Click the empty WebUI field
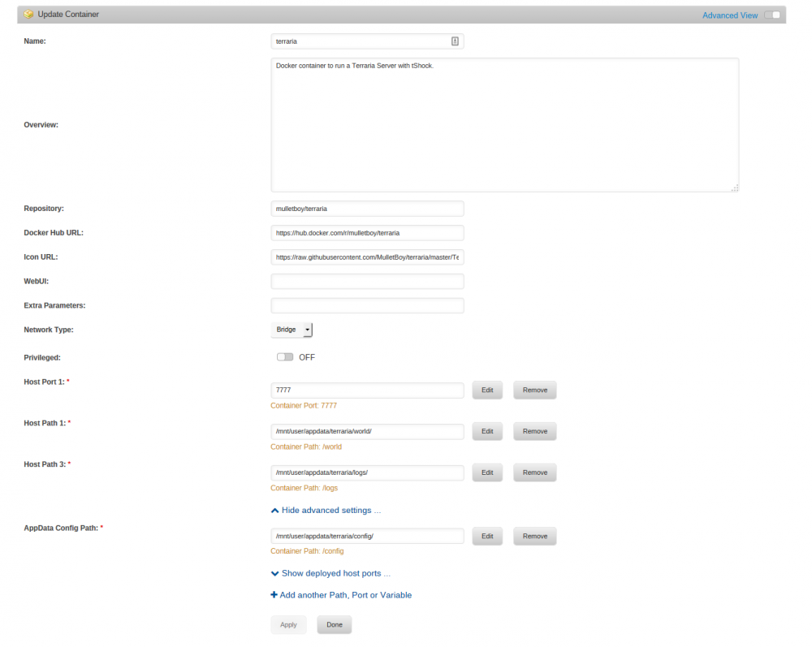812x647 pixels. coord(367,282)
